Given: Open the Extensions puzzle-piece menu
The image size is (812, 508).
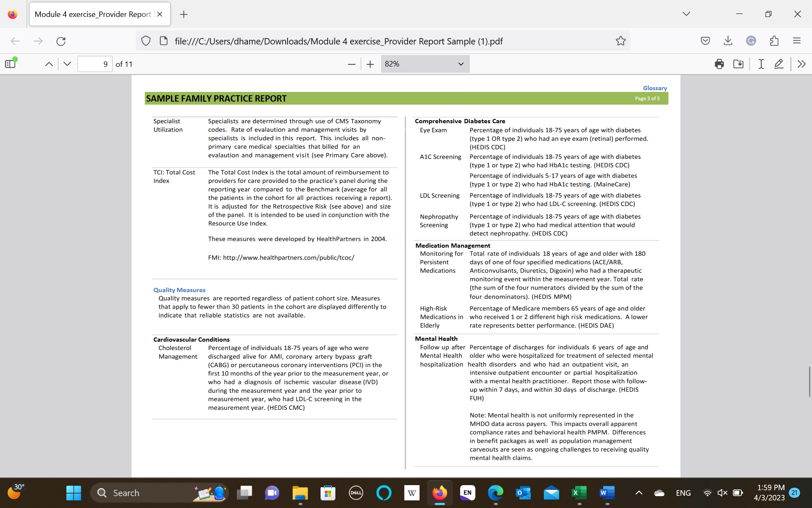Looking at the screenshot, I should point(774,41).
